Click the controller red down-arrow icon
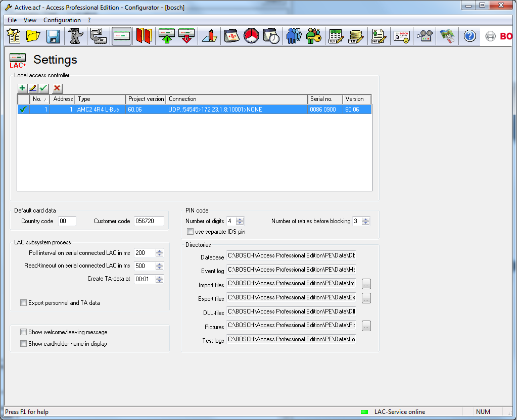The image size is (517, 420). pos(186,36)
